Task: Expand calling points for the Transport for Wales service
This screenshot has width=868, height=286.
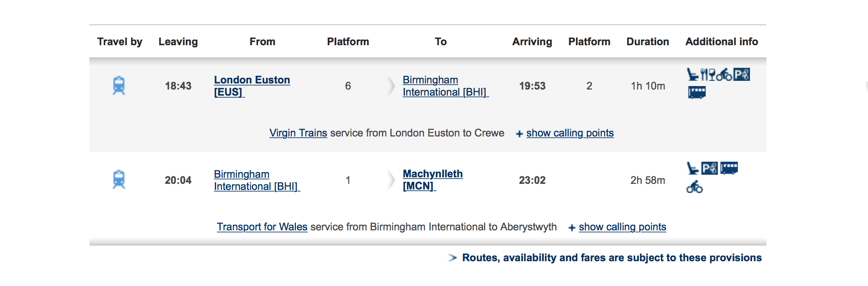Action: pos(622,227)
